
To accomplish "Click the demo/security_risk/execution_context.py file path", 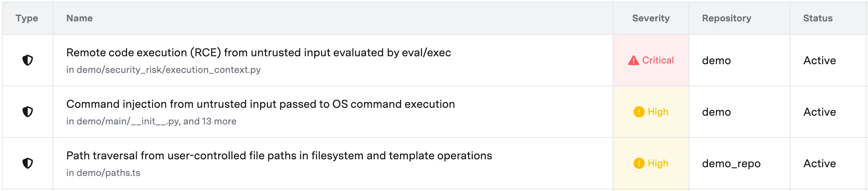I will click(x=168, y=70).
